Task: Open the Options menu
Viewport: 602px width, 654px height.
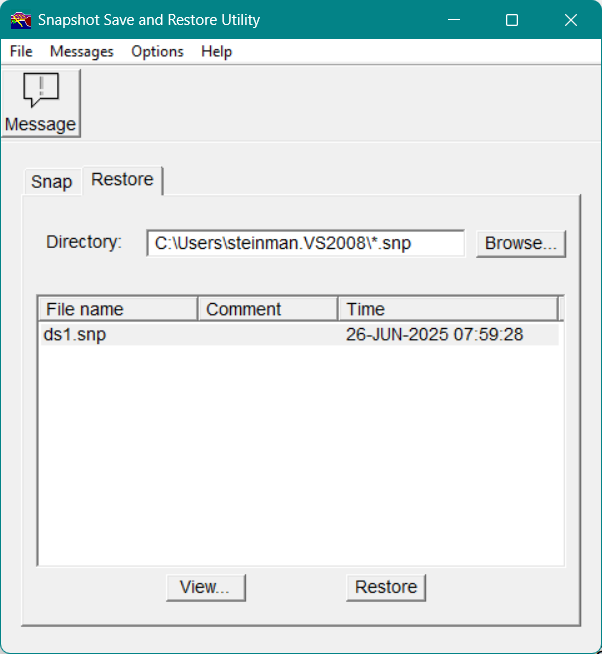Action: (157, 51)
